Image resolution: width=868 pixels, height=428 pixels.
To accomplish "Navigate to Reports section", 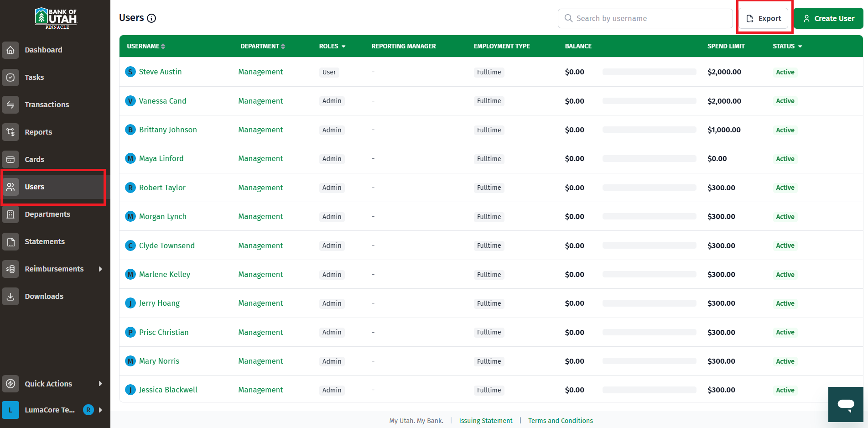I will pos(38,132).
